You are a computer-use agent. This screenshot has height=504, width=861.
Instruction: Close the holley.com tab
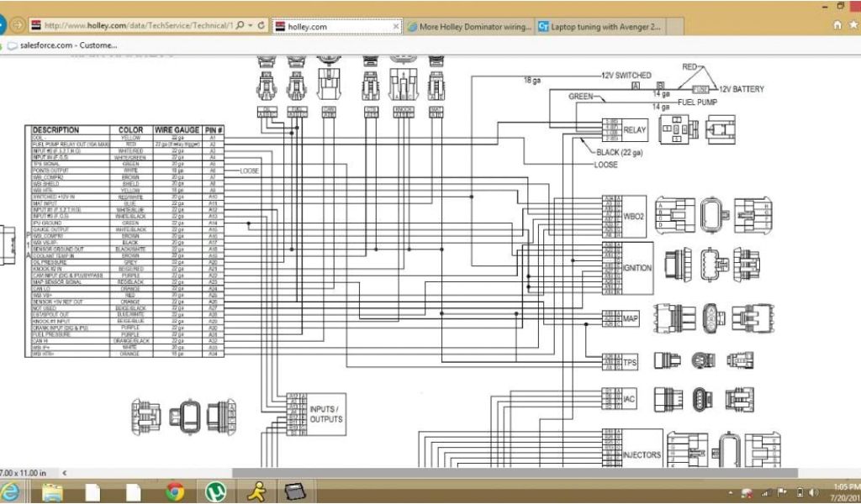coord(394,27)
